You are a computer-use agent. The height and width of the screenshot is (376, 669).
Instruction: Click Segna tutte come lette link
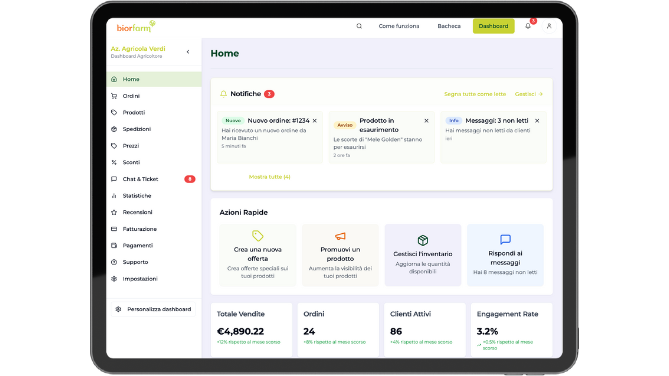475,94
